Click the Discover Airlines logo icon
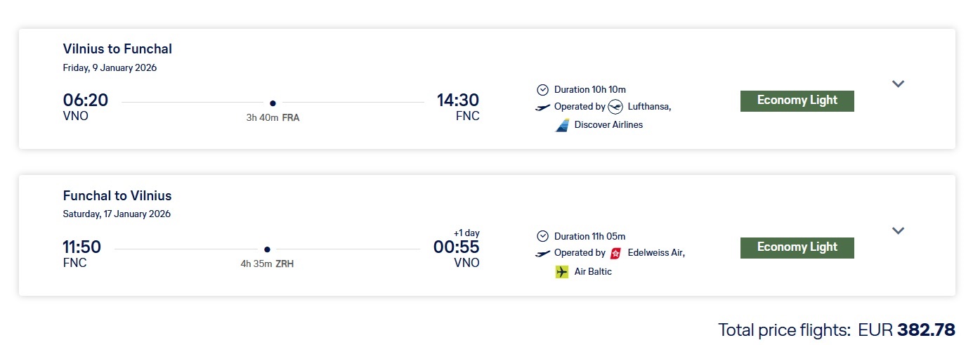This screenshot has width=980, height=345. tap(562, 125)
